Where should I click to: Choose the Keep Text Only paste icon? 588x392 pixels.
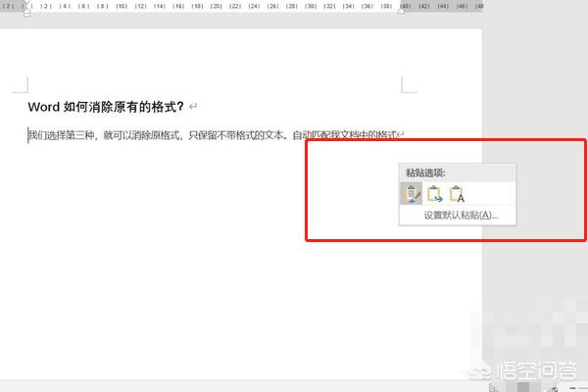(x=457, y=194)
